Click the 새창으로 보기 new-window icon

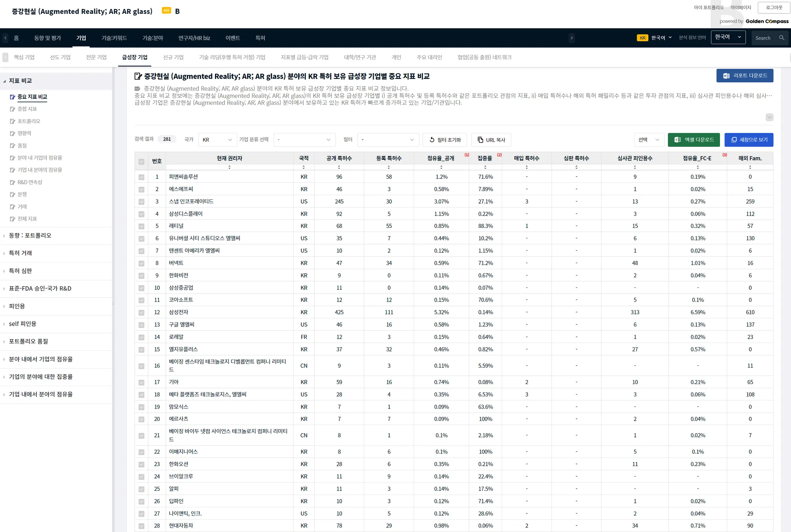[734, 140]
